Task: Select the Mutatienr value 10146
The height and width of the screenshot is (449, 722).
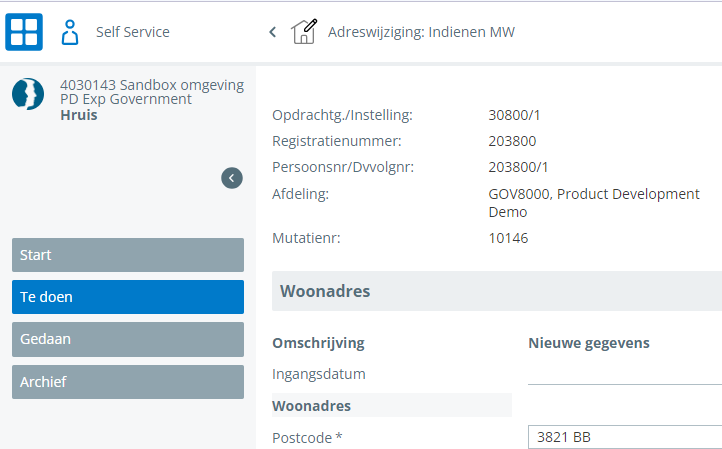Action: [508, 238]
